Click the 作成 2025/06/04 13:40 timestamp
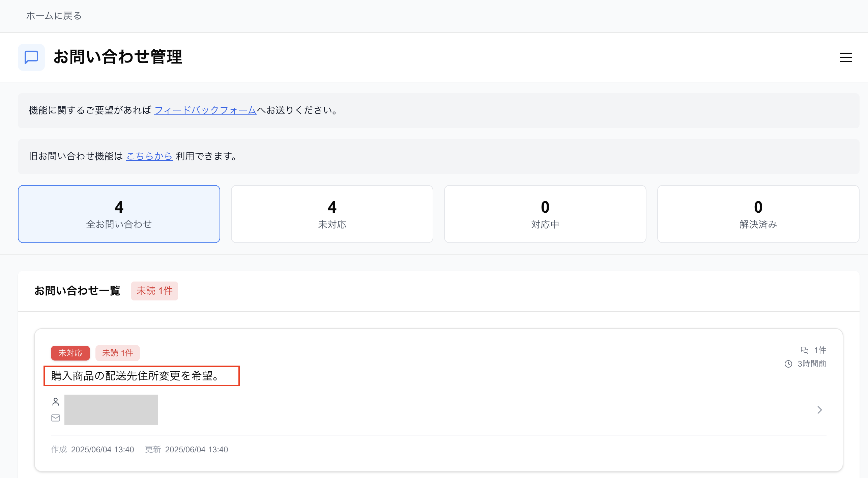Viewport: 868px width, 478px height. point(92,450)
